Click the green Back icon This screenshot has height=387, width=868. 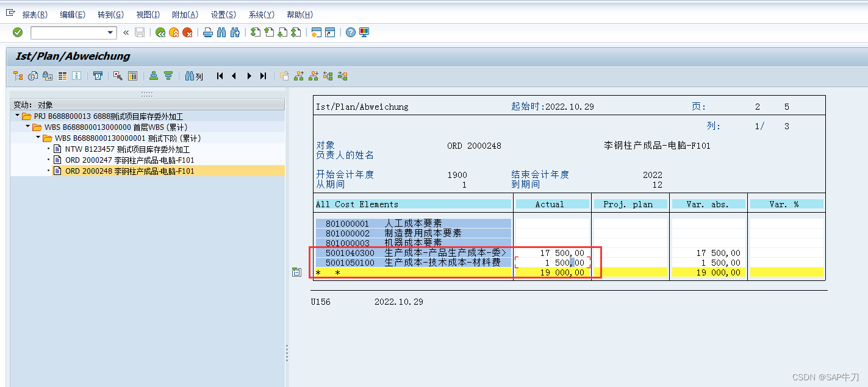160,32
